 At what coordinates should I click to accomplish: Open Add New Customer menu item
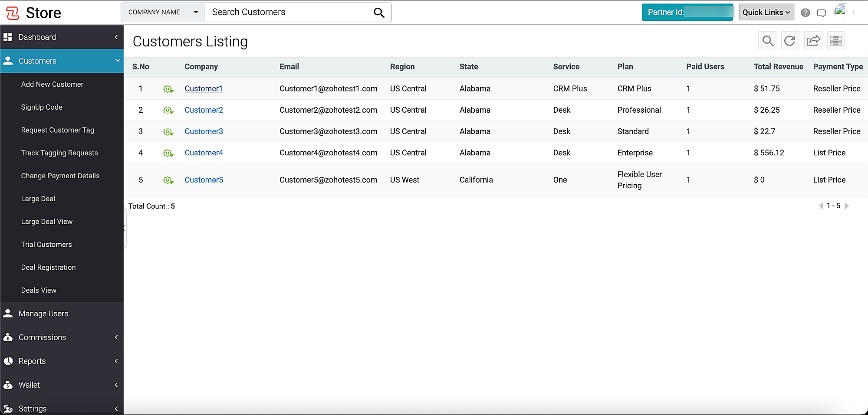tap(52, 84)
